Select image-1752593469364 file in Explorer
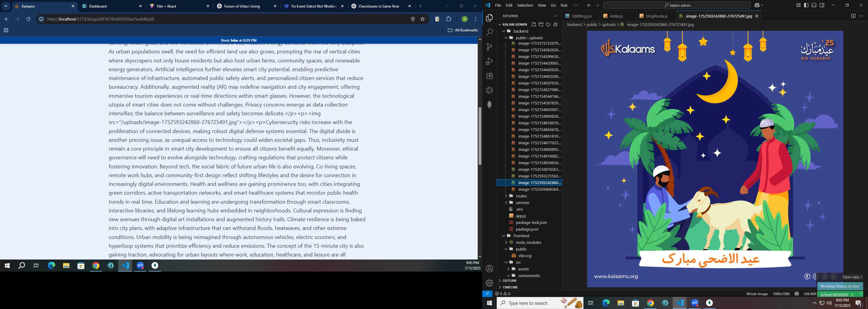This screenshot has width=868, height=309. coord(539,189)
